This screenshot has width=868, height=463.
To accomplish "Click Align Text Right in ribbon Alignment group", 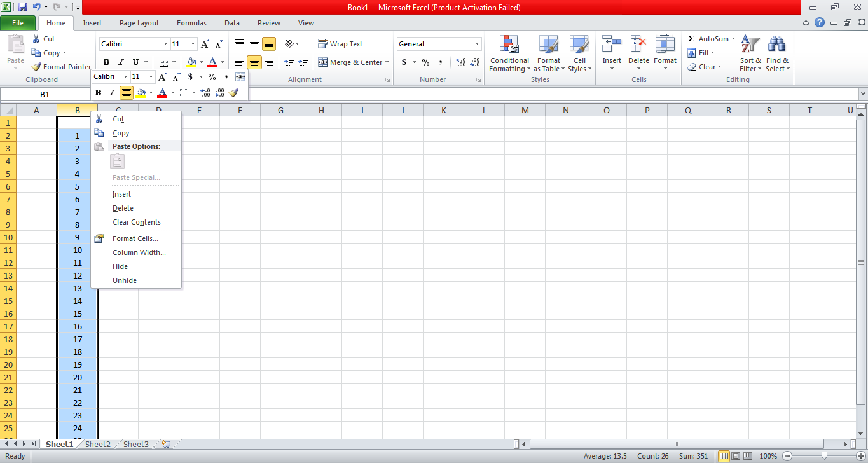I will pyautogui.click(x=269, y=62).
